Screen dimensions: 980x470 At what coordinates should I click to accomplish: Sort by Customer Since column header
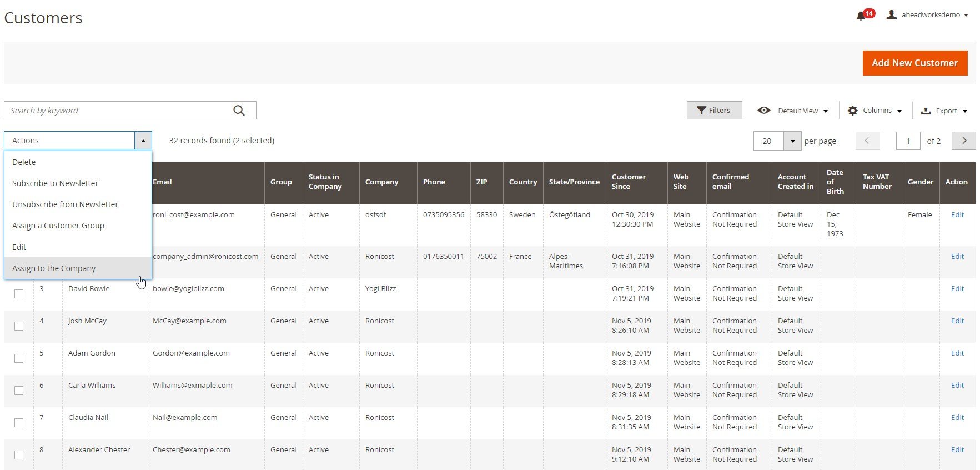click(637, 182)
